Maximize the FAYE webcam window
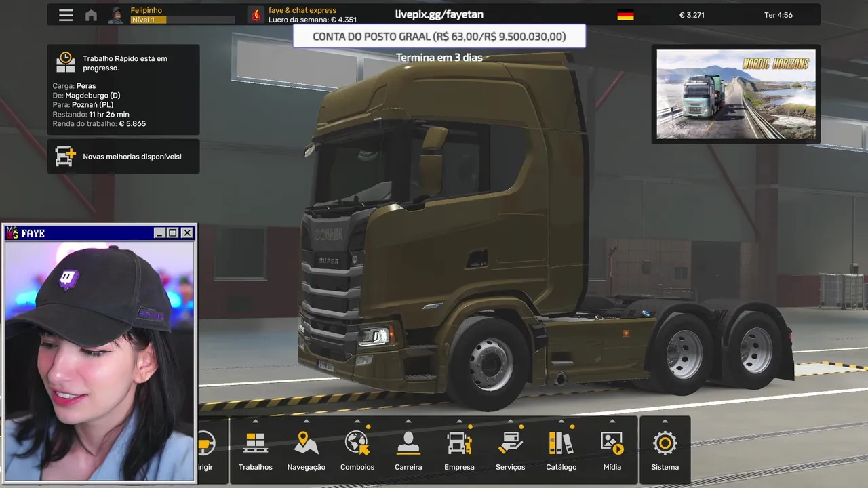This screenshot has width=868, height=488. [x=173, y=233]
